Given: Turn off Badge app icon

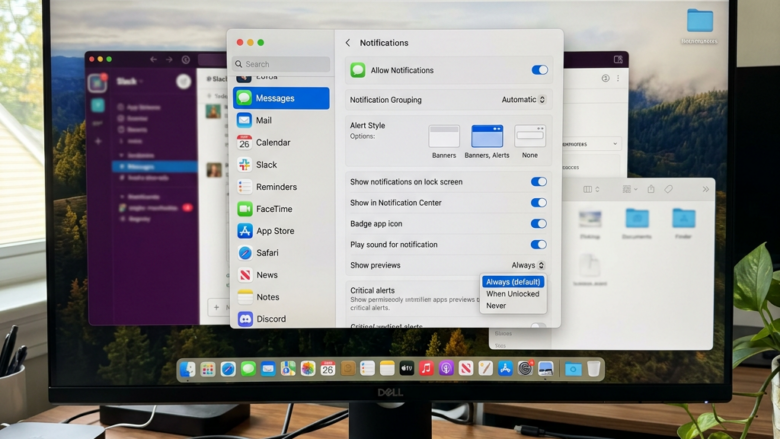Looking at the screenshot, I should tap(538, 223).
